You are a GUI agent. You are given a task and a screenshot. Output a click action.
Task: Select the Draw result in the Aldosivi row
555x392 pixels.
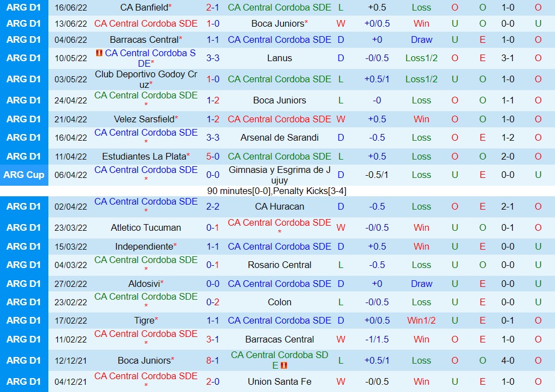(421, 284)
